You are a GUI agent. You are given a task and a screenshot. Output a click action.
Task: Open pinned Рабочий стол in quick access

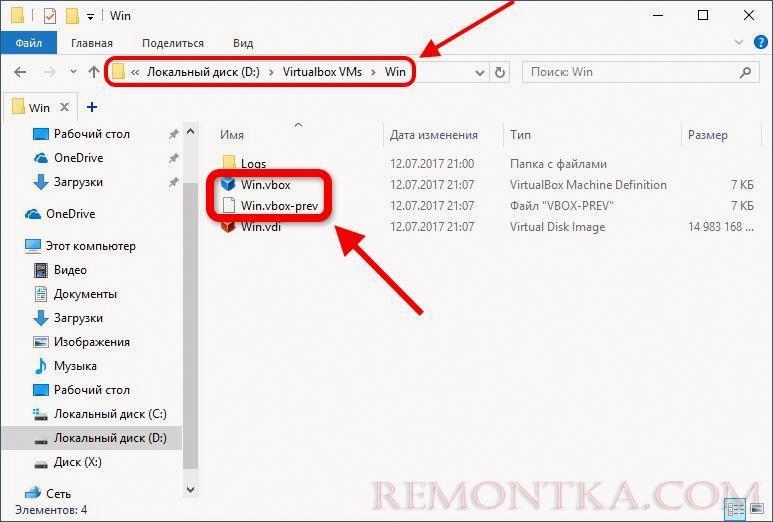point(92,134)
